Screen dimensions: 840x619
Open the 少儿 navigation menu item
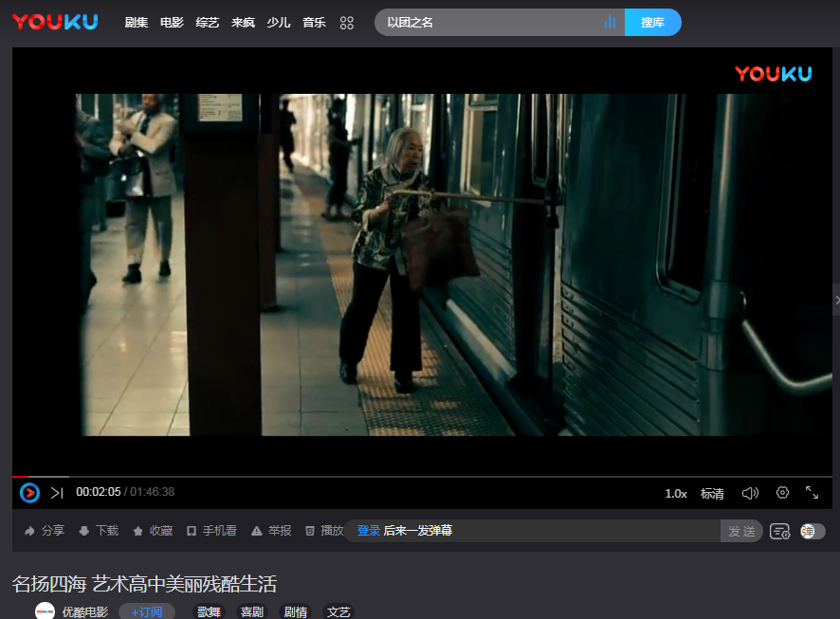(279, 23)
